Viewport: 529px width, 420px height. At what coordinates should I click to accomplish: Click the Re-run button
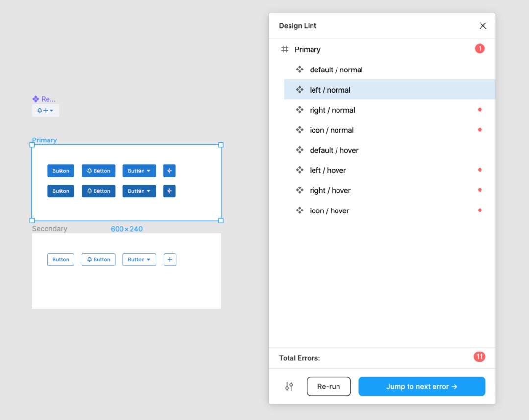(329, 386)
